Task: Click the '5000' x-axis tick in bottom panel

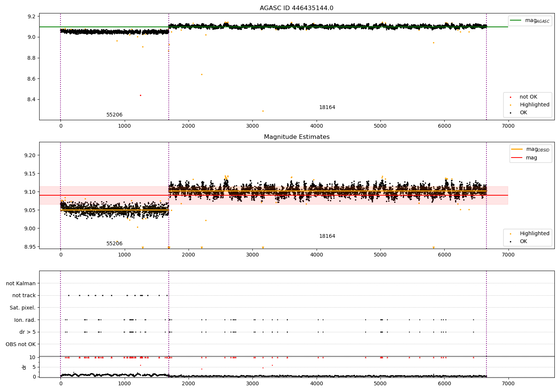Action: (x=380, y=384)
